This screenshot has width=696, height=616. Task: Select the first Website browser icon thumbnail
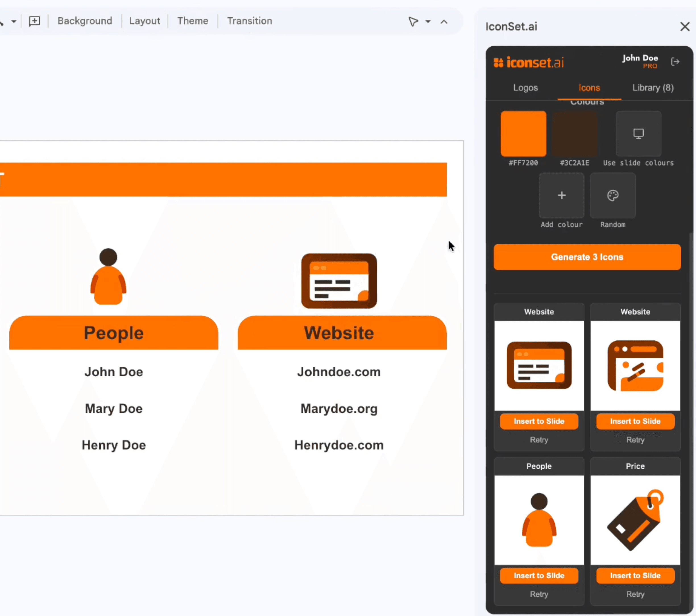(539, 366)
